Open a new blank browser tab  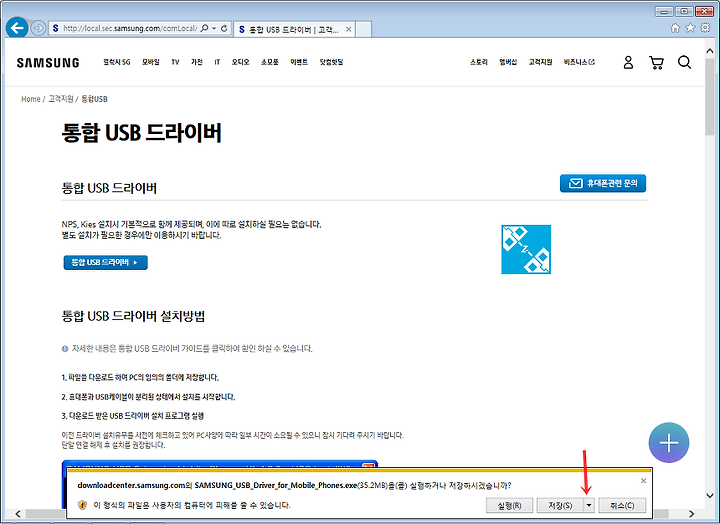[364, 29]
